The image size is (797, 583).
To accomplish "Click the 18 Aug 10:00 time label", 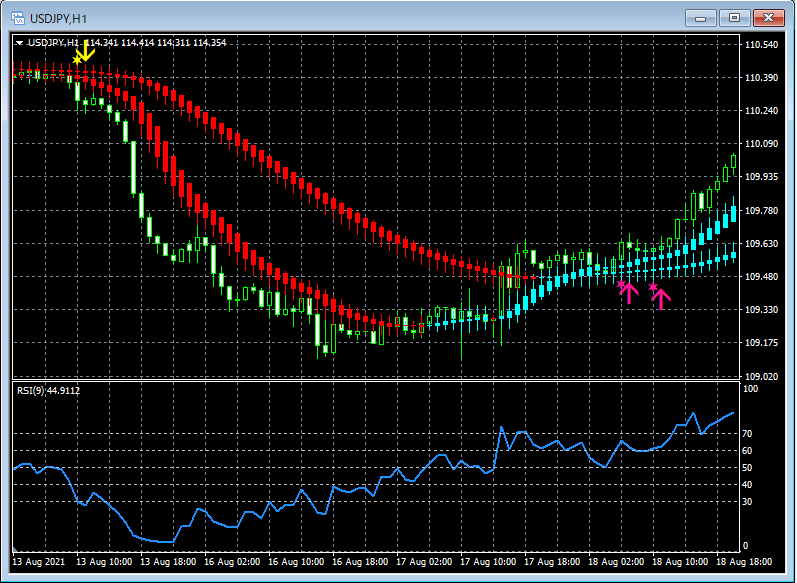I will point(680,562).
